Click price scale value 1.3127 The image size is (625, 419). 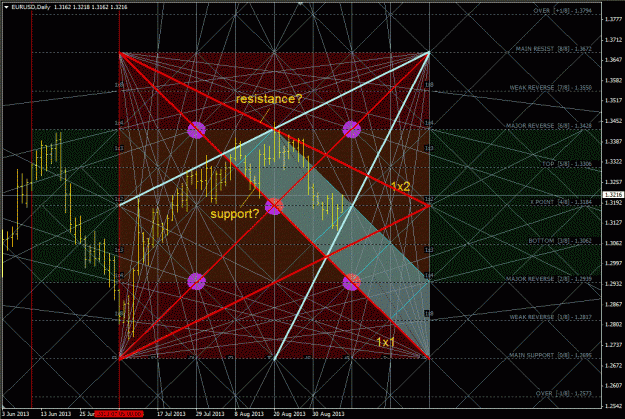coord(613,222)
